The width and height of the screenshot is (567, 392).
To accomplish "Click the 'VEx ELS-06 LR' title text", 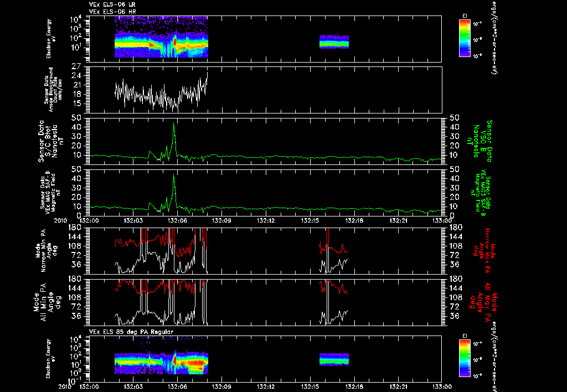I will [x=112, y=4].
